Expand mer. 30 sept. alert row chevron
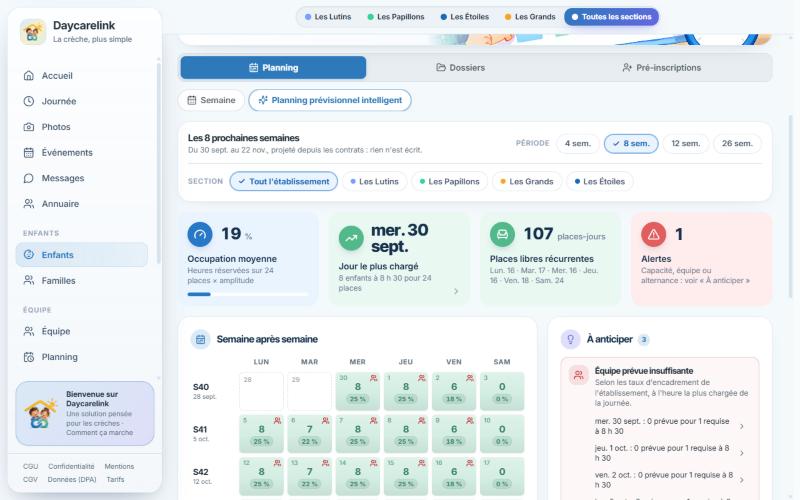Screen dimensions: 800x500 tap(742, 426)
